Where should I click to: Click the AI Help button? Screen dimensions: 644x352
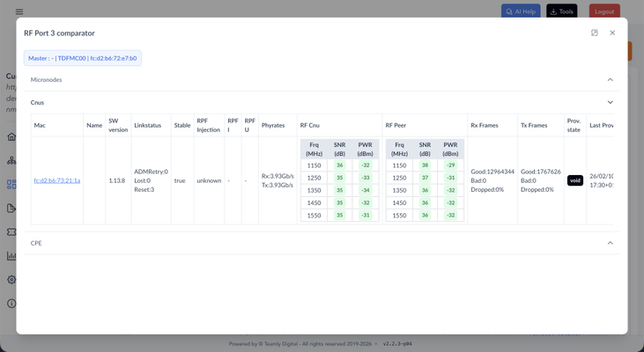521,11
